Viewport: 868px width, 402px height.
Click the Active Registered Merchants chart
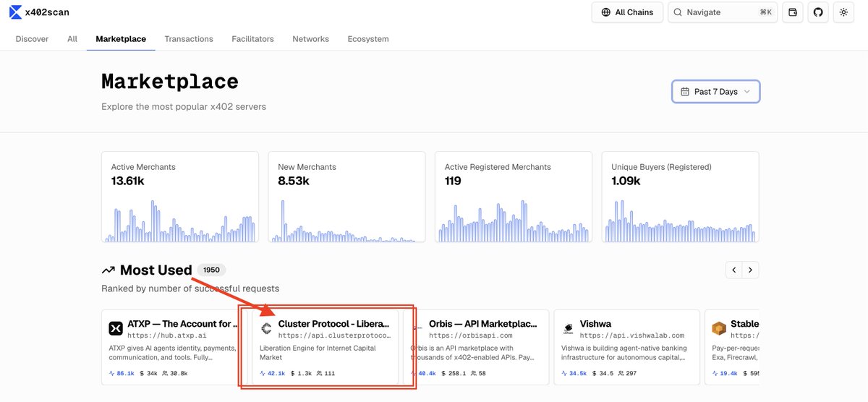coord(513,220)
